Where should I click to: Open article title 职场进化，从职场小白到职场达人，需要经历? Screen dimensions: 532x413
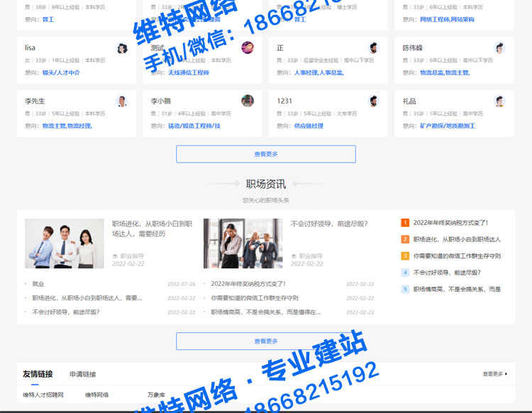pyautogui.click(x=152, y=228)
